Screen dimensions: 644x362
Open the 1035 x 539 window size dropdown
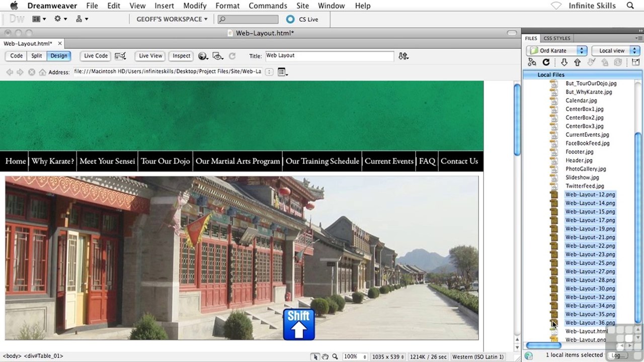click(388, 356)
